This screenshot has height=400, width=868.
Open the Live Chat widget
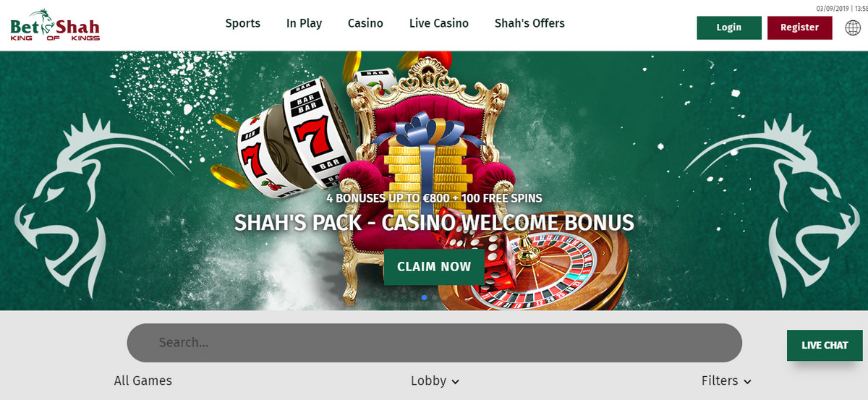tap(825, 345)
